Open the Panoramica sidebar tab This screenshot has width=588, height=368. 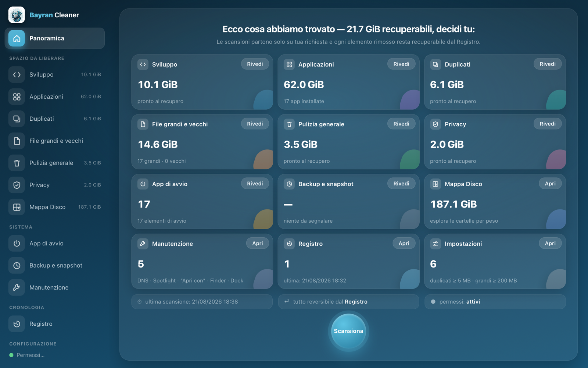55,38
